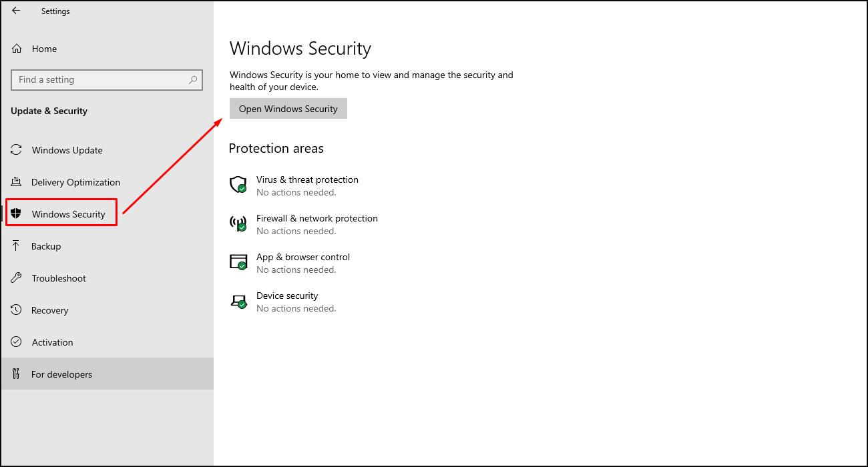Go to Delivery Optimization settings
This screenshot has width=868, height=467.
tap(107, 182)
